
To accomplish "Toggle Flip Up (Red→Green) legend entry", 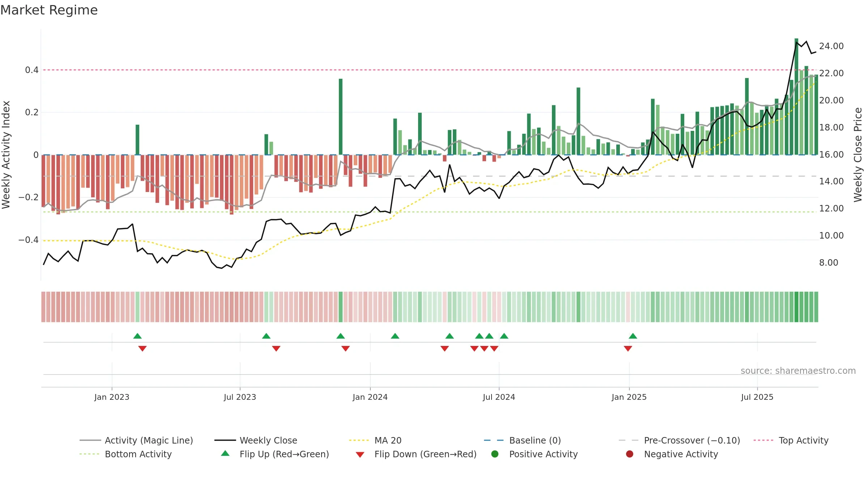I will [275, 454].
